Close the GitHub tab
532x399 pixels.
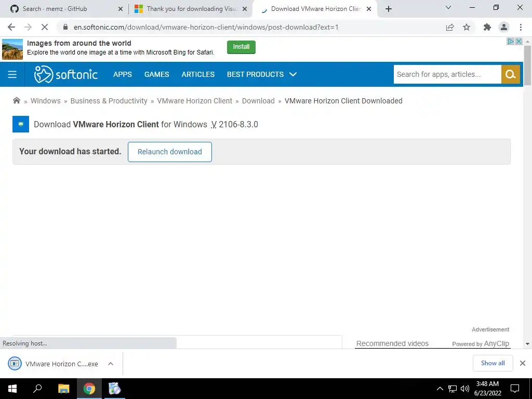tap(121, 9)
